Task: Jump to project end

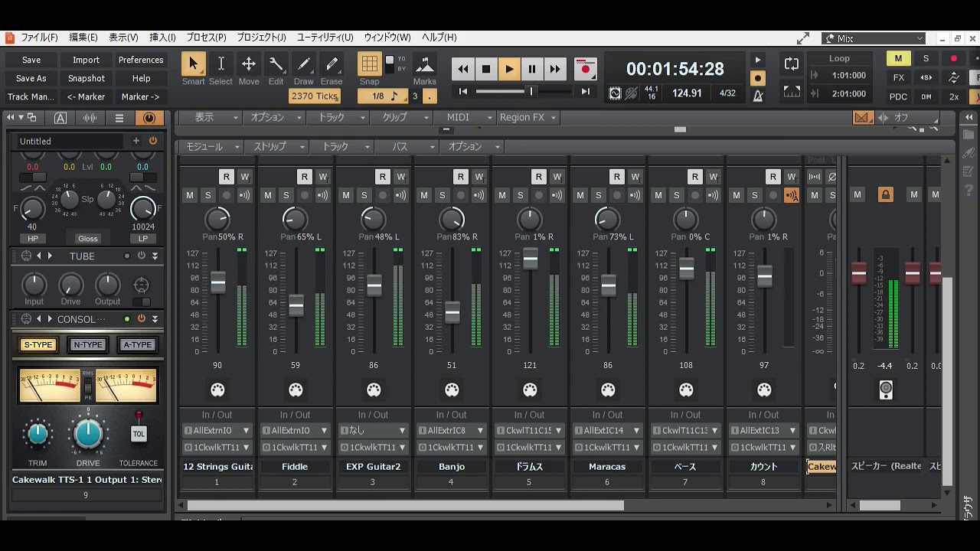Action: 586,92
